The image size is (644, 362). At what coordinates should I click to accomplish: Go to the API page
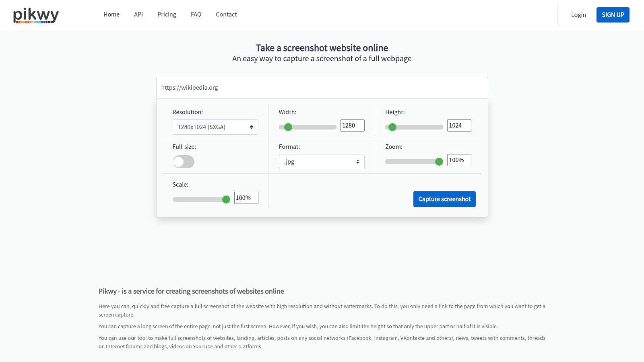pyautogui.click(x=138, y=14)
